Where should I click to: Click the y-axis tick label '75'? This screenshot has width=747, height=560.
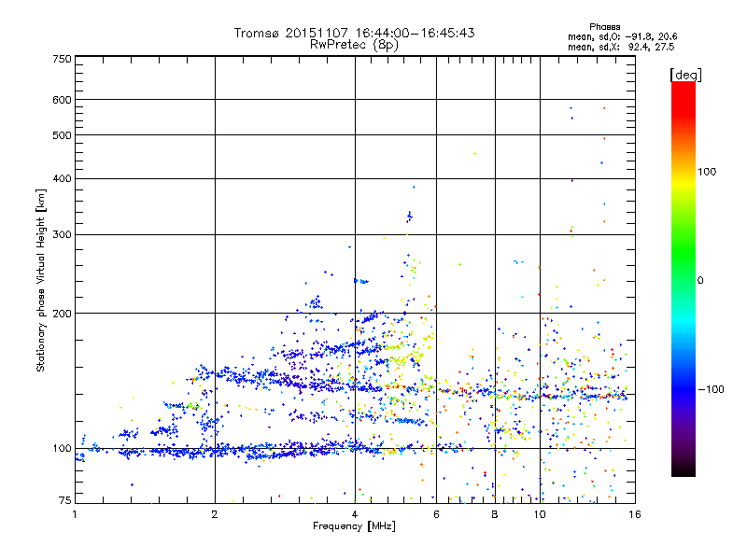click(65, 500)
